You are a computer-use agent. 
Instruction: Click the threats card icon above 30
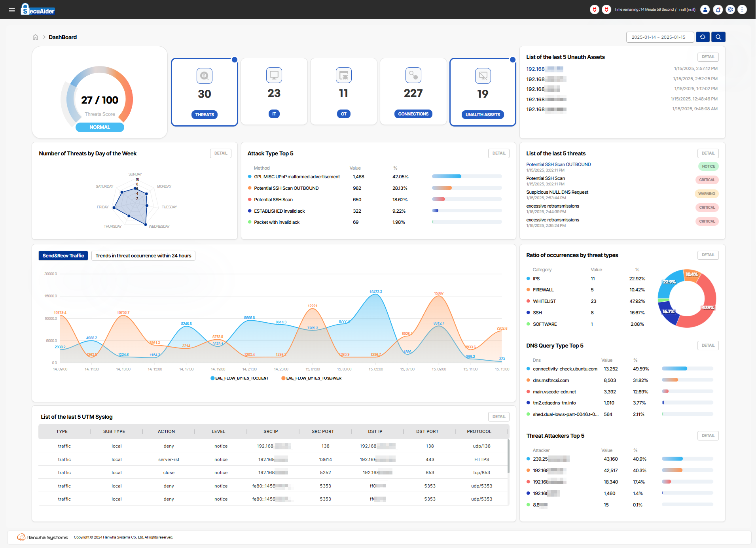click(205, 76)
